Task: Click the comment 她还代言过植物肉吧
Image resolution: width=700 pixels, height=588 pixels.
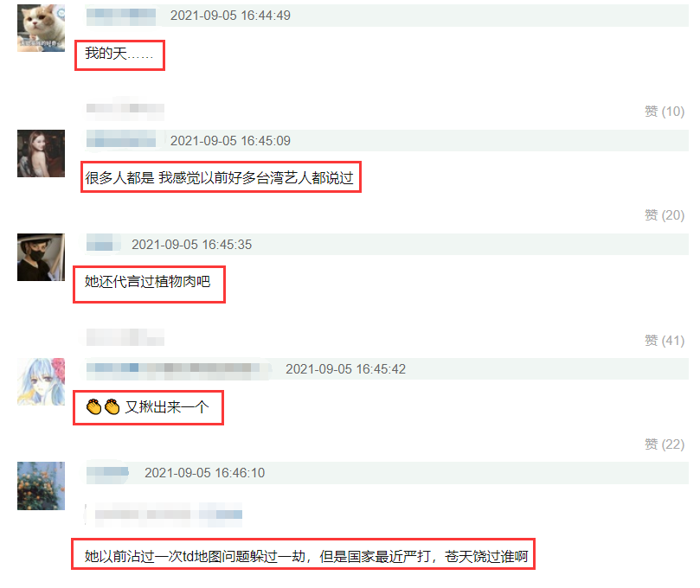Action: pos(147,282)
